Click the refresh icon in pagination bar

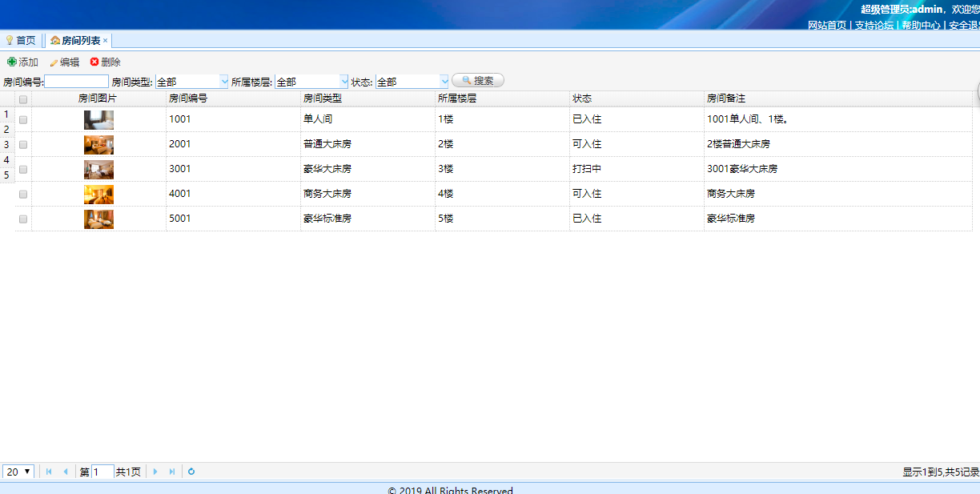click(x=191, y=472)
